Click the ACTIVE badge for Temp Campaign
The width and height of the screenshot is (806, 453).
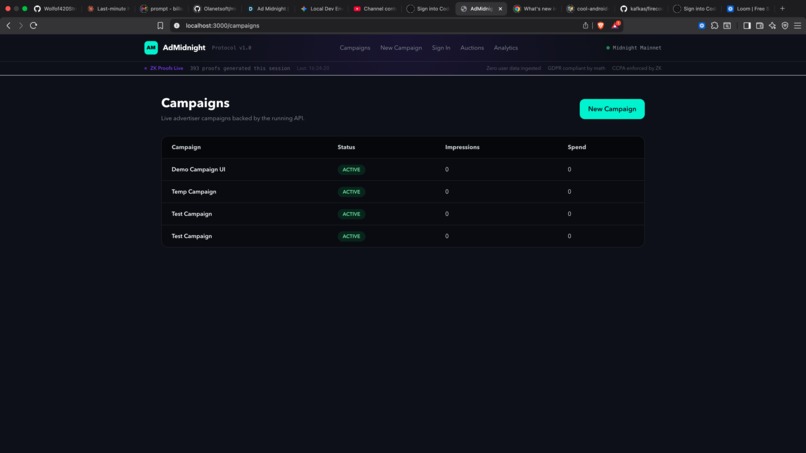coord(351,192)
